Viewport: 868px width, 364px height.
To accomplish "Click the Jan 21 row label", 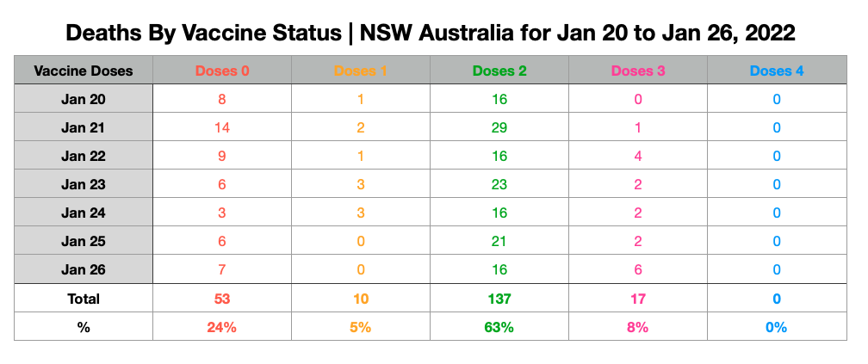I will [x=84, y=127].
